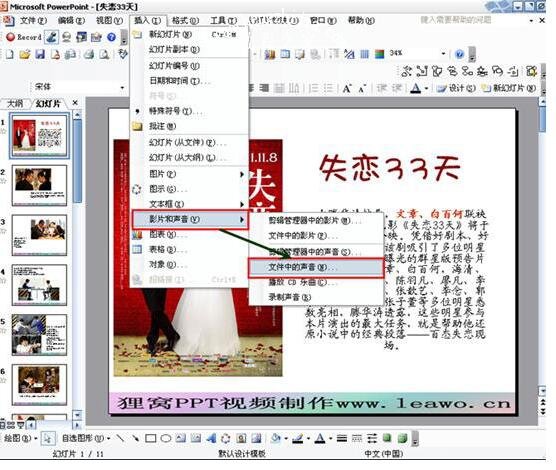The width and height of the screenshot is (556, 470).
Task: Select 文件中的声音 from the submenu
Action: [316, 267]
